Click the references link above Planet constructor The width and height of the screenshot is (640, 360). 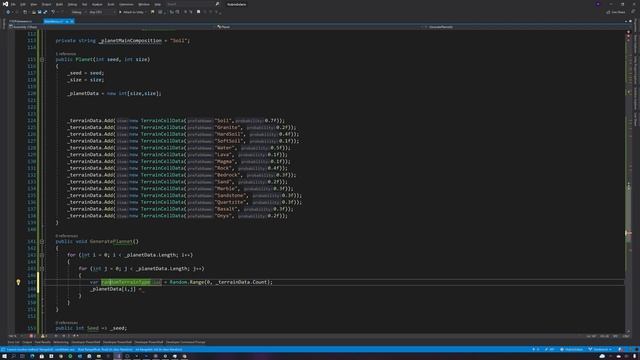[66, 54]
